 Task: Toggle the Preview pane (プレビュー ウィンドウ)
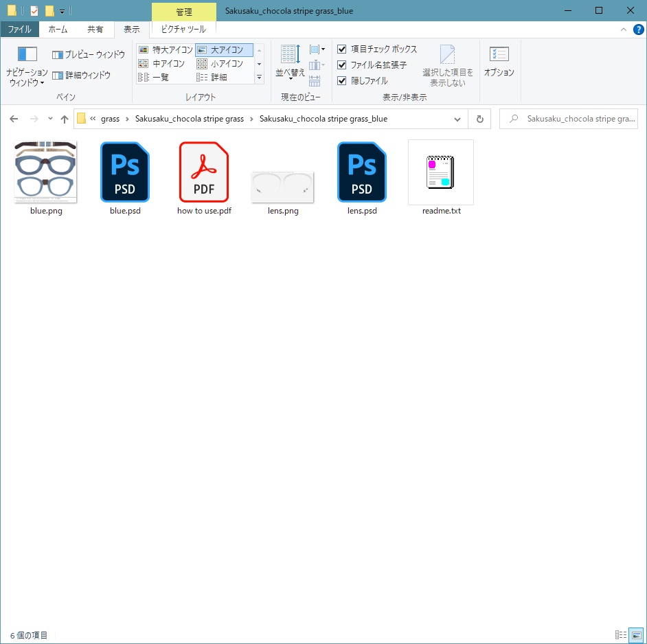point(89,54)
